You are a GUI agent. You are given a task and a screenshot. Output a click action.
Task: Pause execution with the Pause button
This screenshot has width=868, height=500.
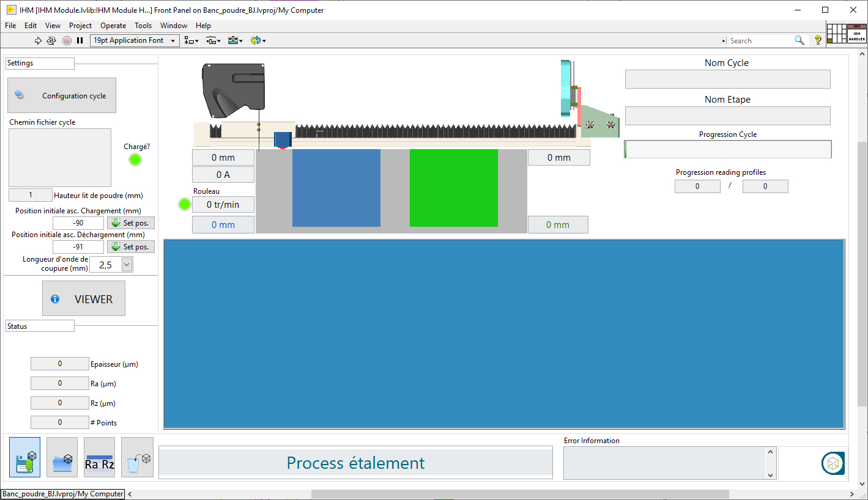click(x=80, y=40)
